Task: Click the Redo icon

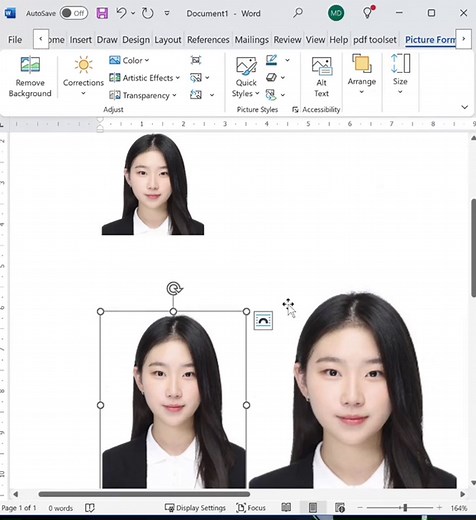Action: coord(148,13)
